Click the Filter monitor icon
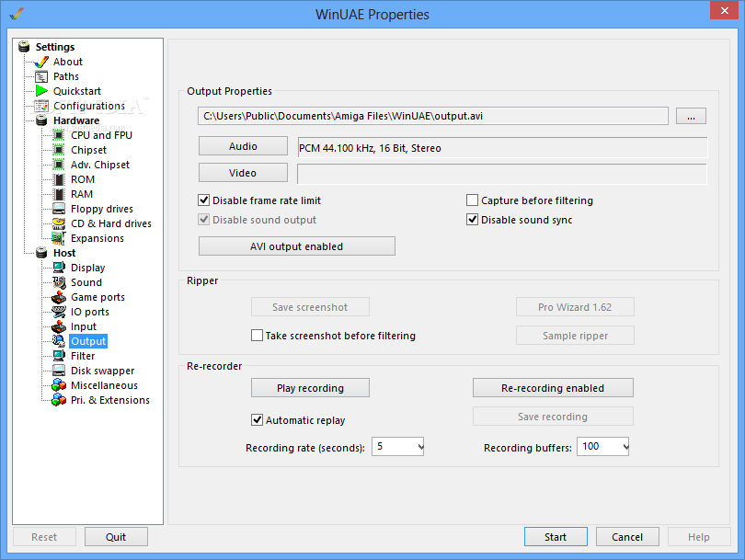 coord(59,356)
